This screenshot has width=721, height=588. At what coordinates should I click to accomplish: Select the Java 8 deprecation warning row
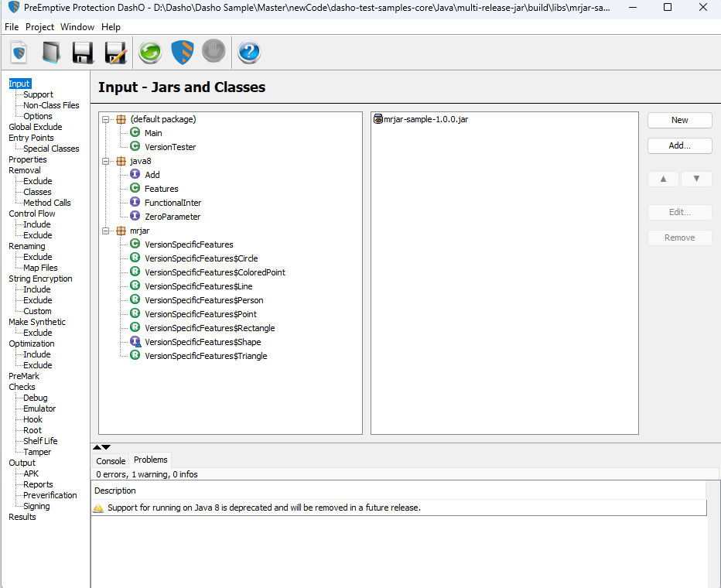pos(398,508)
